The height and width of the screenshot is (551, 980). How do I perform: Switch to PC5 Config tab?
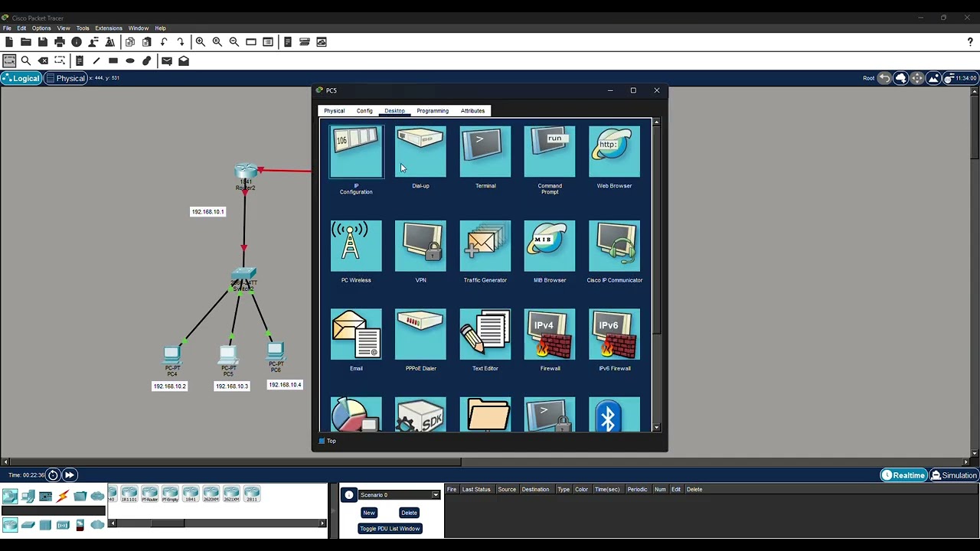tap(364, 111)
